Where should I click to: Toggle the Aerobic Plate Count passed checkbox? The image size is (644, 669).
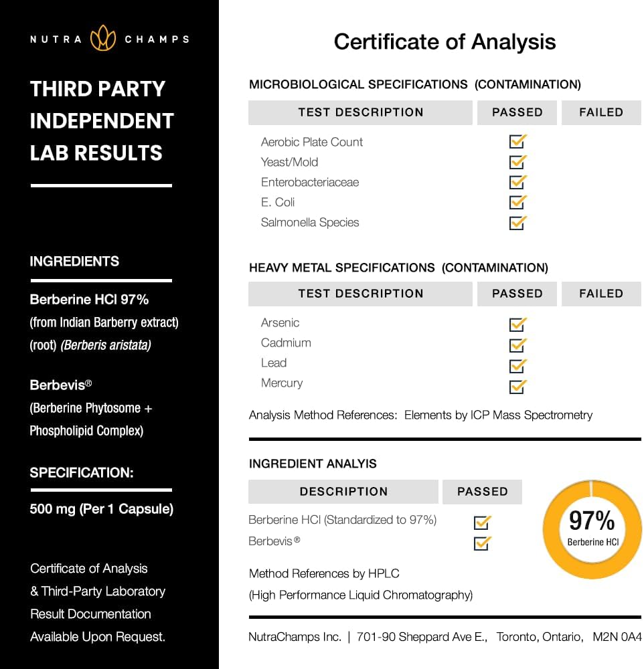point(517,142)
